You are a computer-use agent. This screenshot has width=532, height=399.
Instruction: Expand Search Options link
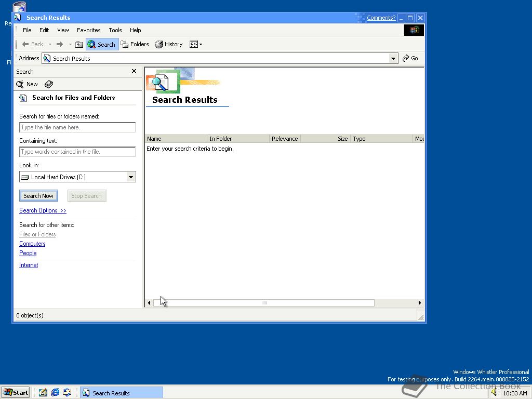point(43,210)
